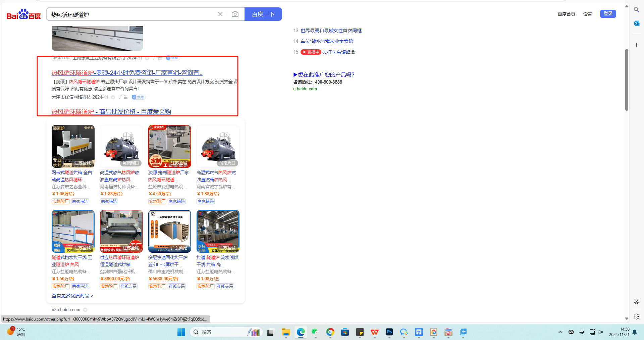The height and width of the screenshot is (340, 644).
Task: Open the clock and date 14:50
Action: (x=619, y=332)
